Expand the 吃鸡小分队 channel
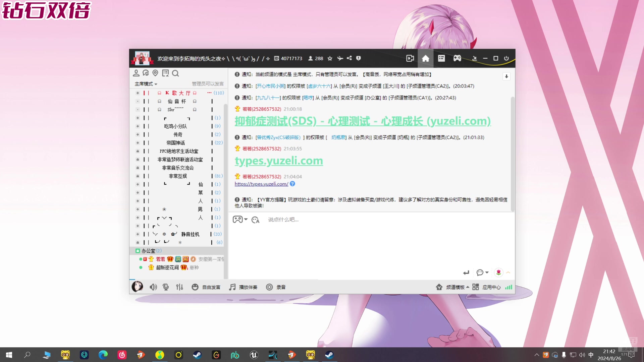Viewport: 644px width, 362px height. (138, 126)
